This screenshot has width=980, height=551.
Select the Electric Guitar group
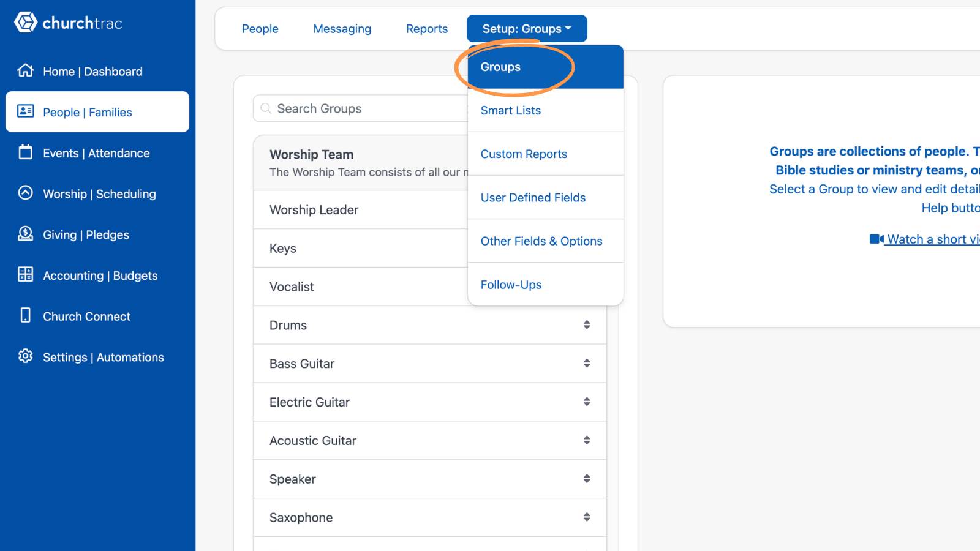[429, 402]
